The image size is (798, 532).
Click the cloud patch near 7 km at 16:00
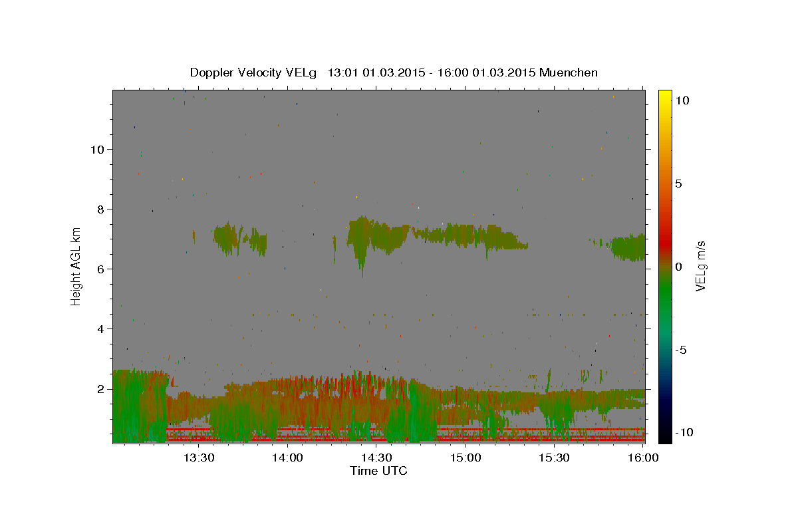pos(628,247)
